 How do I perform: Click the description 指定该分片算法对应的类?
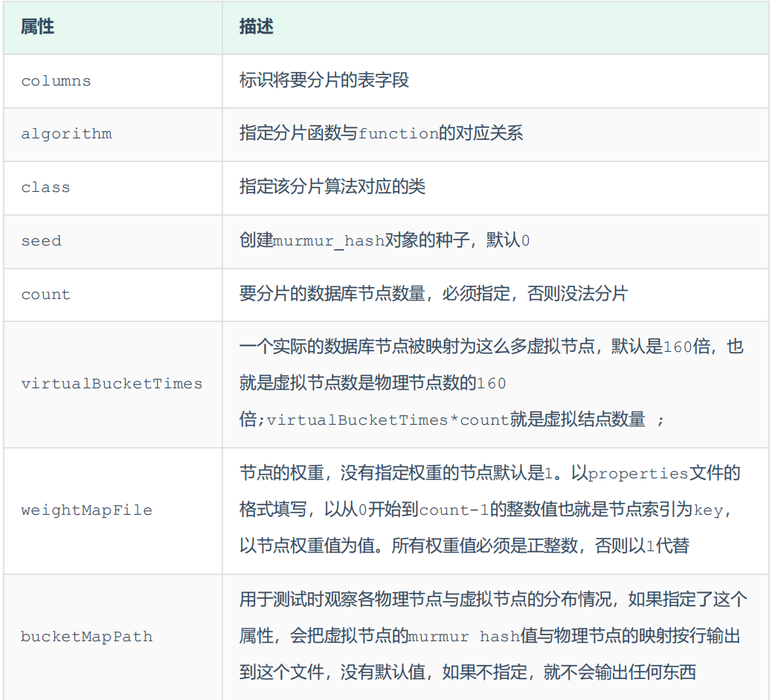tap(332, 187)
